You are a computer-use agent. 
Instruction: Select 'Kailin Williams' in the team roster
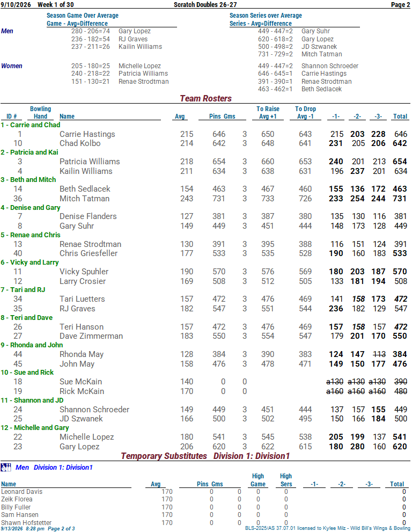coord(86,171)
